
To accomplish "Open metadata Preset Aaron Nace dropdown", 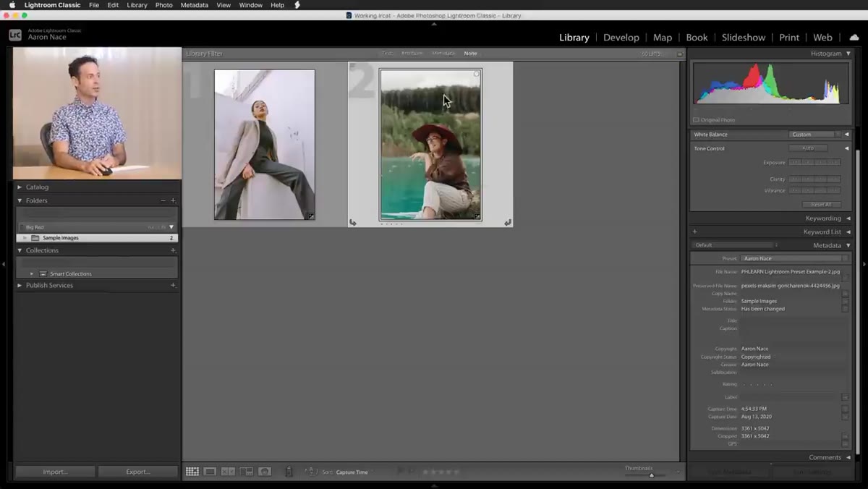I will click(x=794, y=258).
